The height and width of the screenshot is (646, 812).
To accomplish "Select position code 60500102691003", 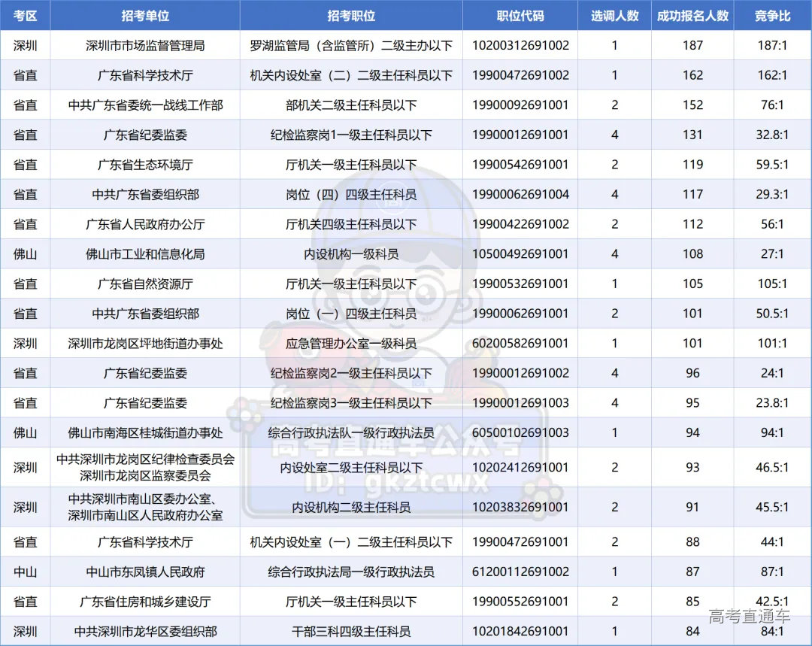I will coord(520,433).
